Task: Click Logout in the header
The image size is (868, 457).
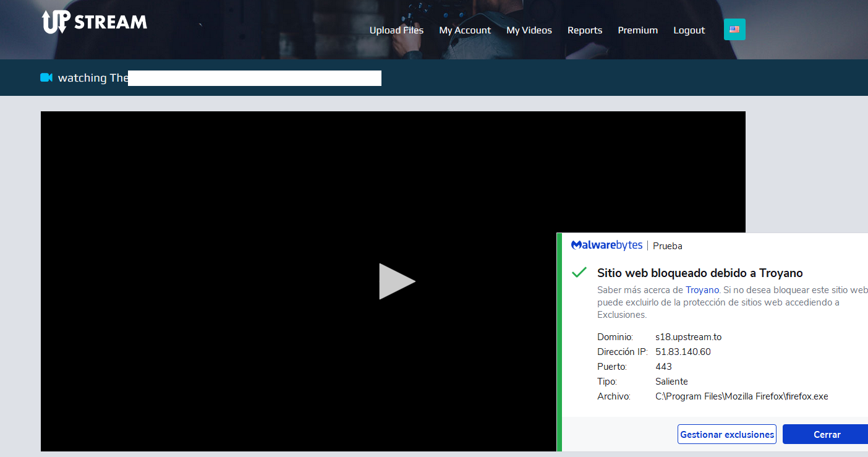Action: pyautogui.click(x=689, y=30)
